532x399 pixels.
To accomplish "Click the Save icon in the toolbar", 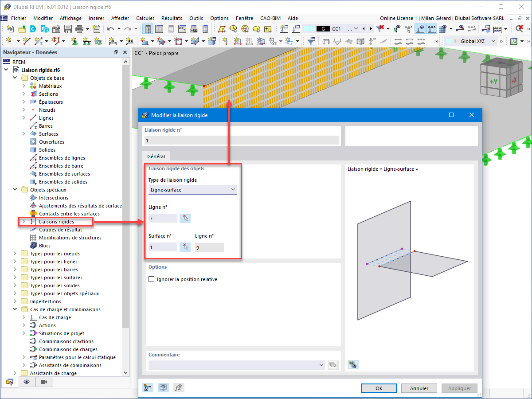I will coord(67,28).
